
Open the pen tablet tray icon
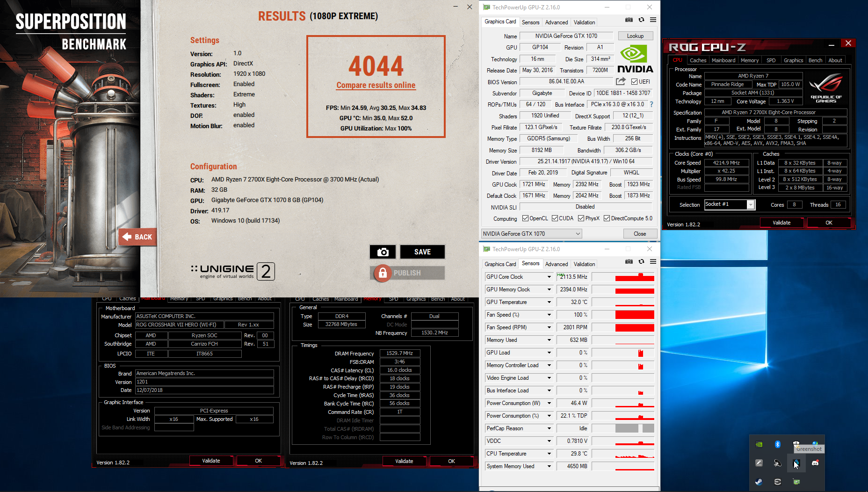click(x=759, y=463)
